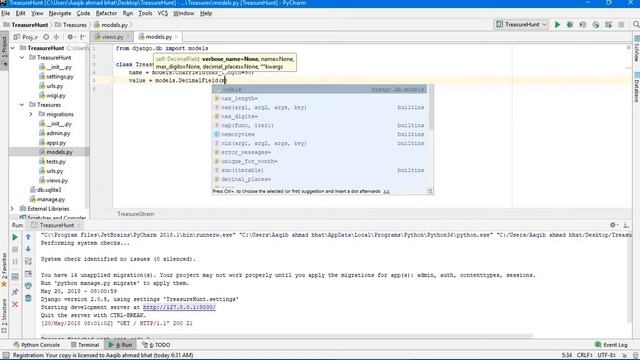Open TreasureHunt run configuration dropdown

coord(521,24)
